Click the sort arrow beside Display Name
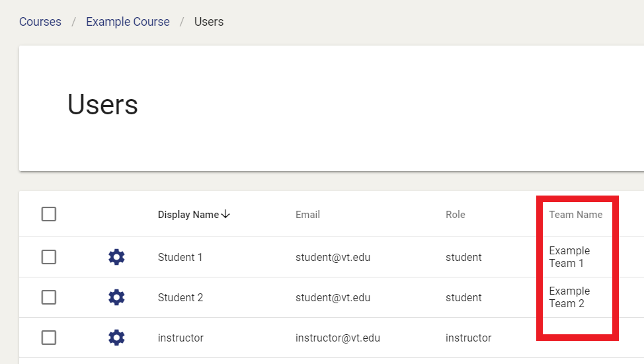The image size is (644, 364). tap(225, 214)
